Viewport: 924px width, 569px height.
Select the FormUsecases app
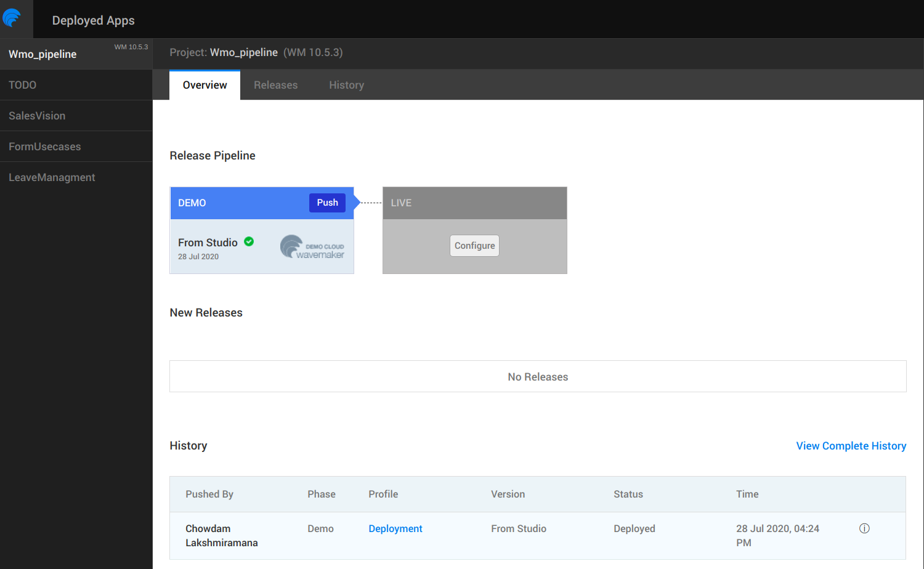(x=45, y=147)
